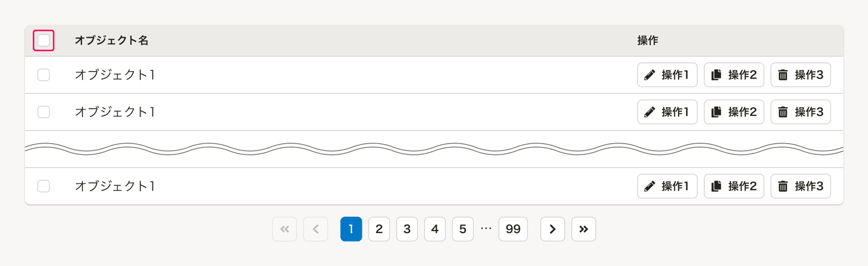Click trash icon in last row's 操作3

783,186
